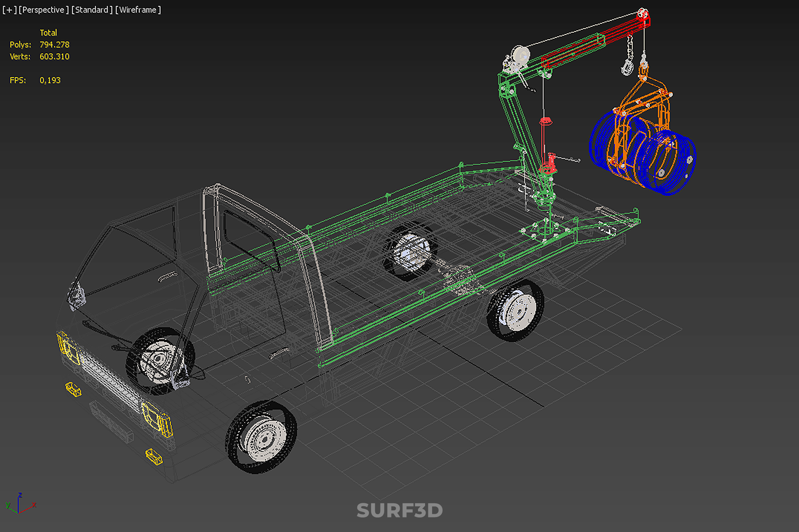
Task: Select the small yellow turn signal lamp
Action: click(73, 389)
